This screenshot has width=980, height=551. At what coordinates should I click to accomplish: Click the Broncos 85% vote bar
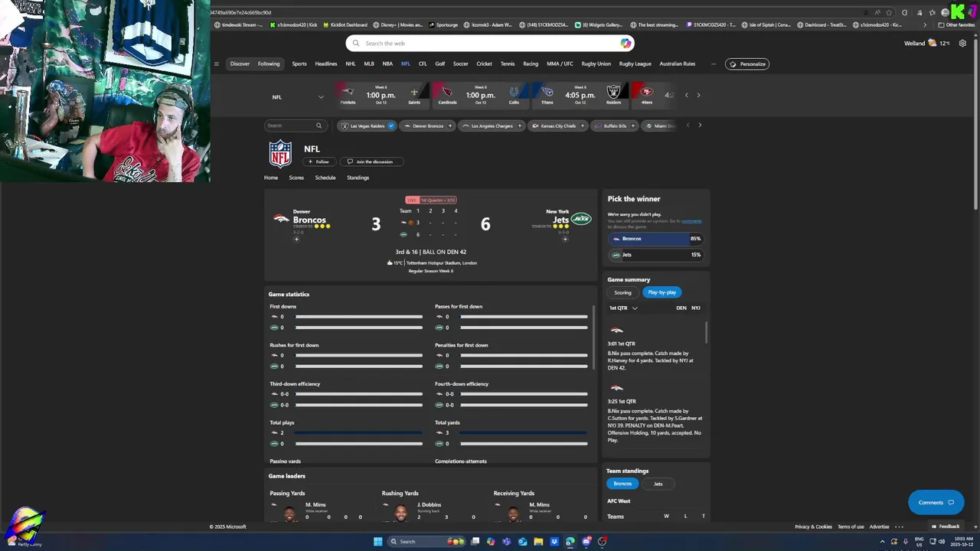click(x=655, y=239)
